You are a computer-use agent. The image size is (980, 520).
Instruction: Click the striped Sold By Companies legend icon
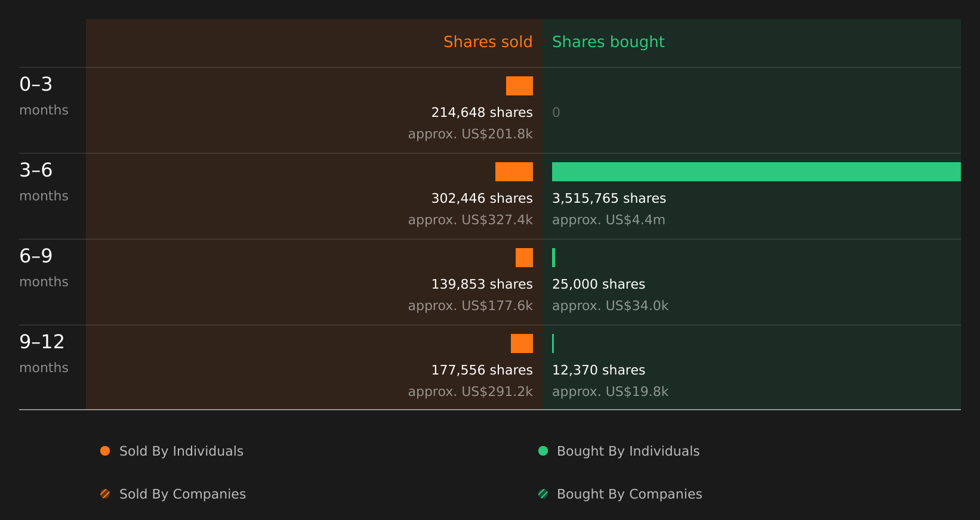105,494
